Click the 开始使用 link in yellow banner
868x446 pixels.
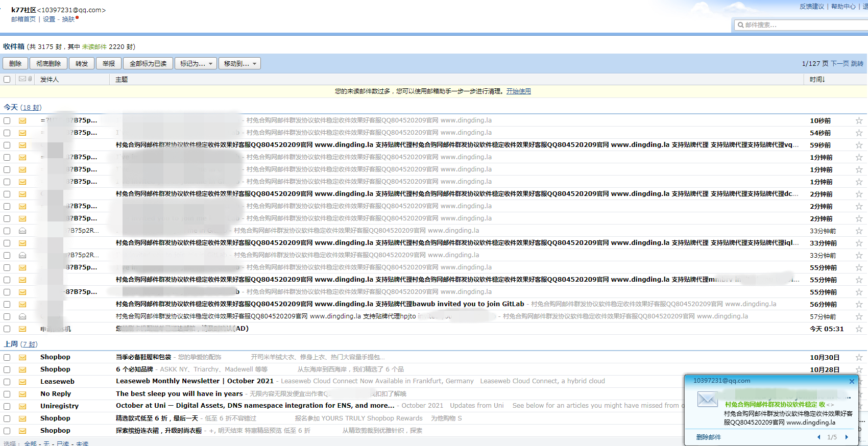tap(518, 91)
